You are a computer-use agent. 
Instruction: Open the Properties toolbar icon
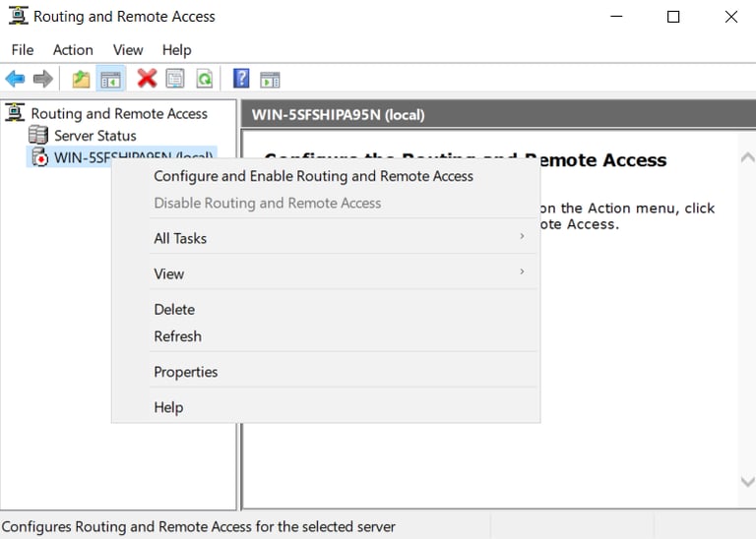pos(175,79)
